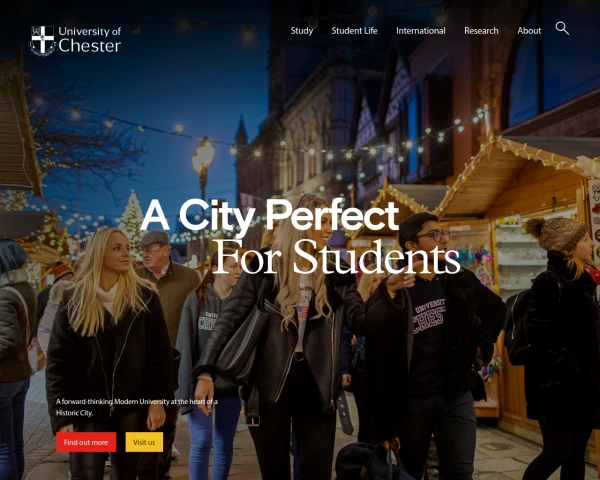
Task: Click the For Students serif heading
Action: 336,256
